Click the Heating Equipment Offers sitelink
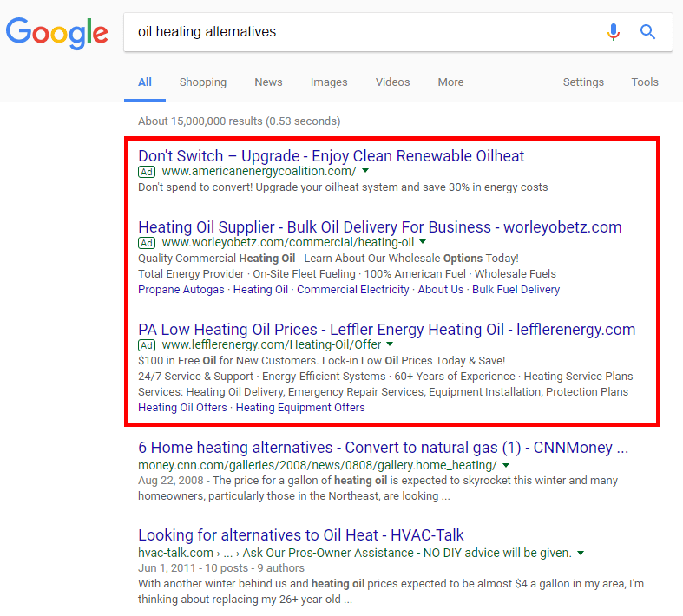This screenshot has height=616, width=683. click(x=300, y=408)
